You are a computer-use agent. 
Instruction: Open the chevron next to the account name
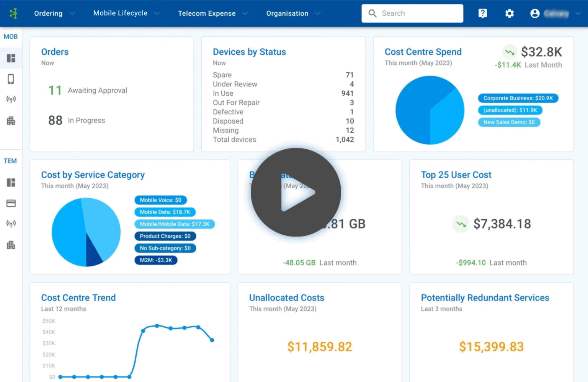pos(578,13)
